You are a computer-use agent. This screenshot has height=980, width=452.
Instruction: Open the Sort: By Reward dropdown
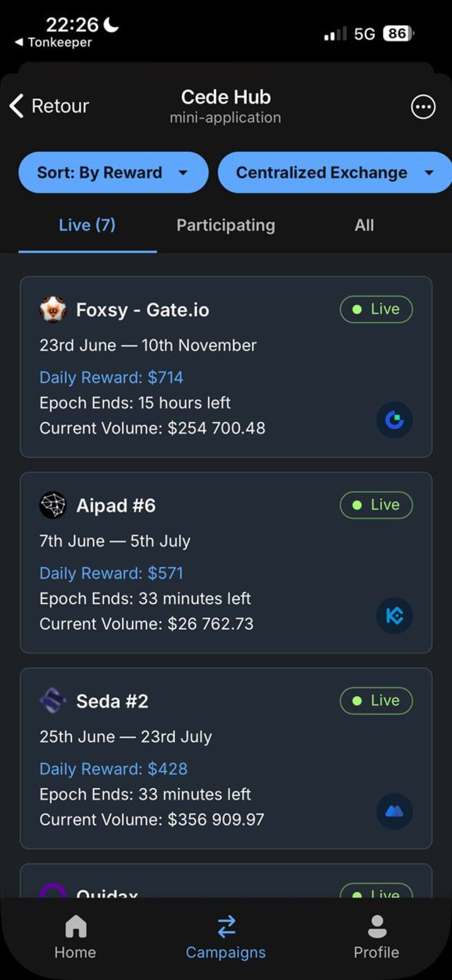coord(114,172)
